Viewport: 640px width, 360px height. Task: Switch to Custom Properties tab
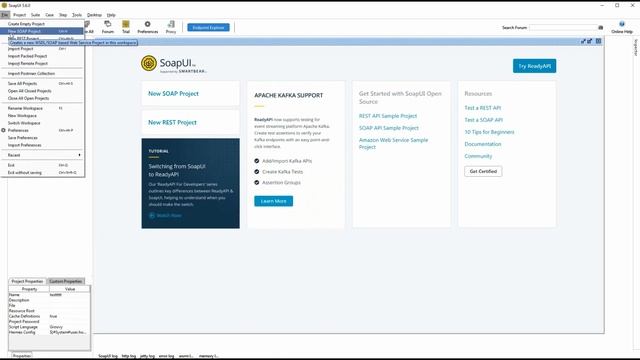pyautogui.click(x=65, y=281)
